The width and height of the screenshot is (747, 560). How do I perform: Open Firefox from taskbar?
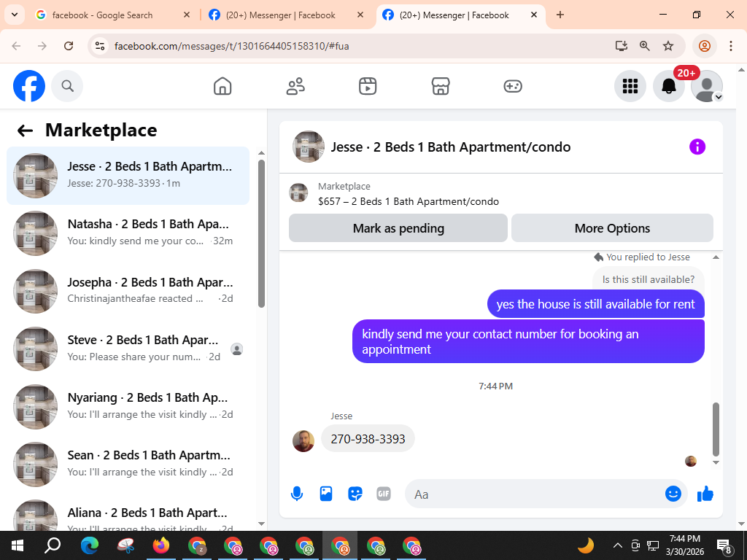pyautogui.click(x=161, y=545)
